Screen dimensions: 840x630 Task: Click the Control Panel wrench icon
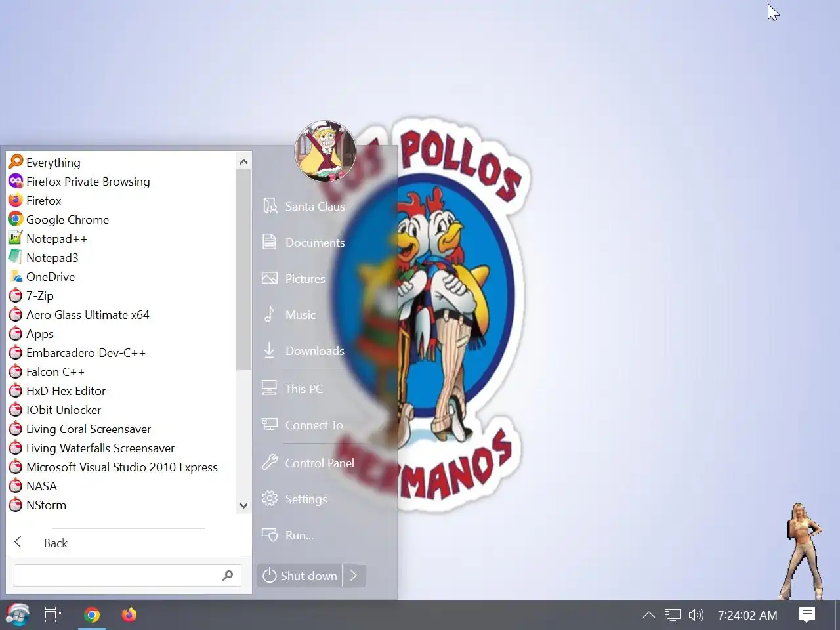click(270, 462)
